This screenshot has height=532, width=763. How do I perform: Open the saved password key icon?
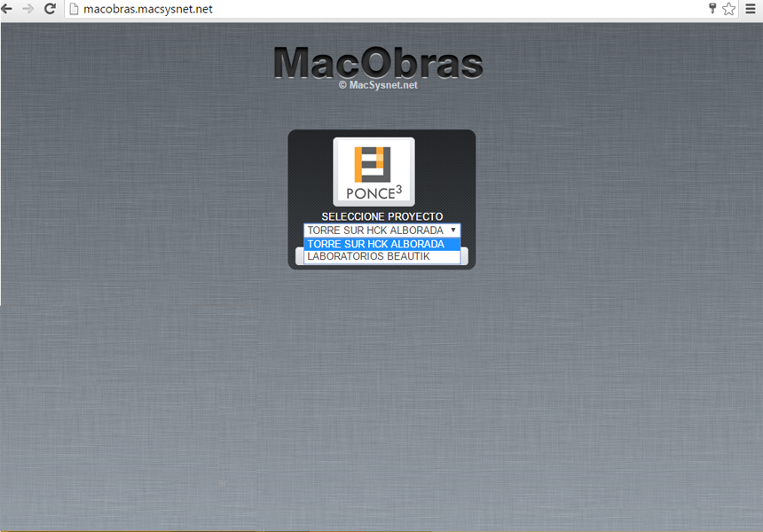tap(712, 9)
